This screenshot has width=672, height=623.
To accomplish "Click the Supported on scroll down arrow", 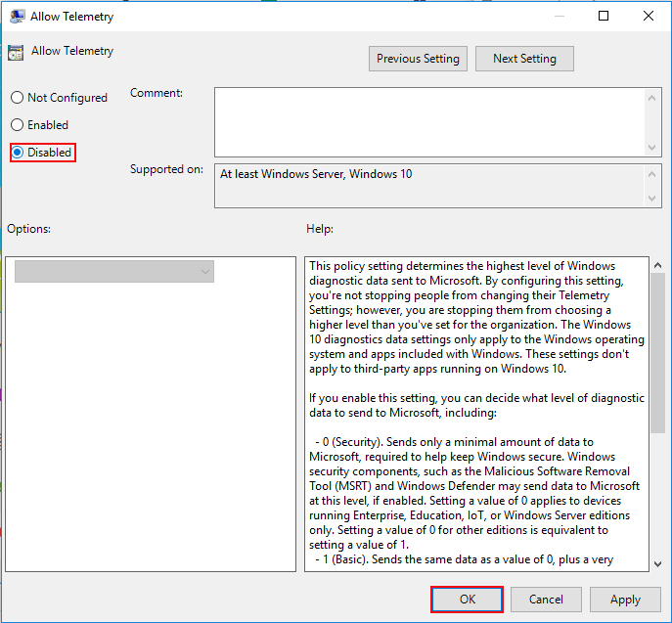I will click(651, 199).
